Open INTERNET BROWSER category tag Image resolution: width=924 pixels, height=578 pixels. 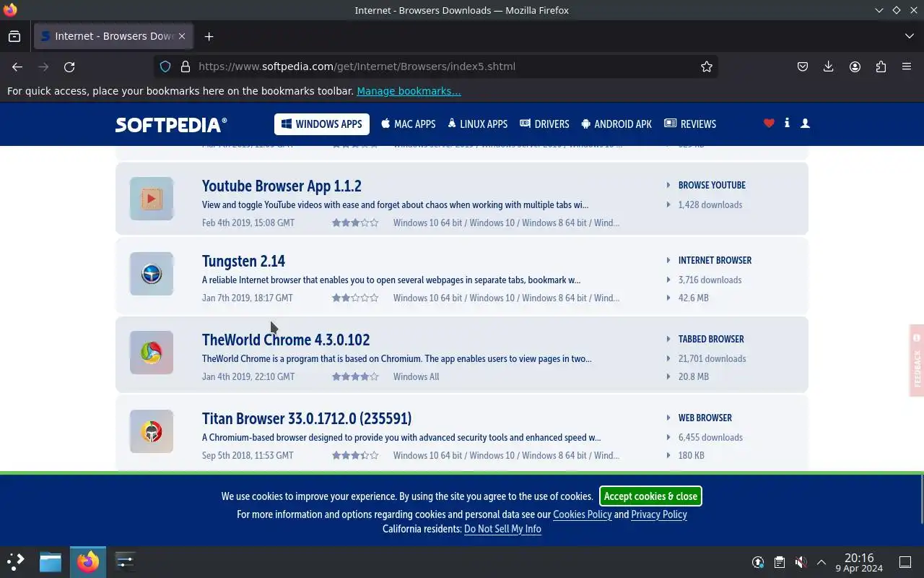pos(715,260)
